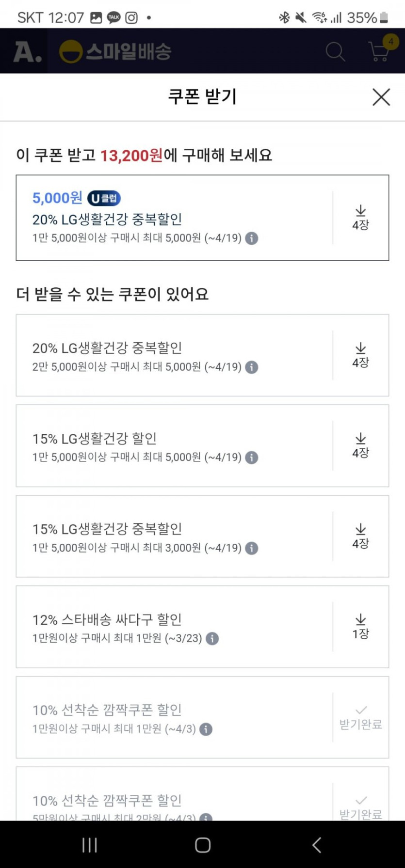Tap the A. home logo
The image size is (405, 868).
27,51
